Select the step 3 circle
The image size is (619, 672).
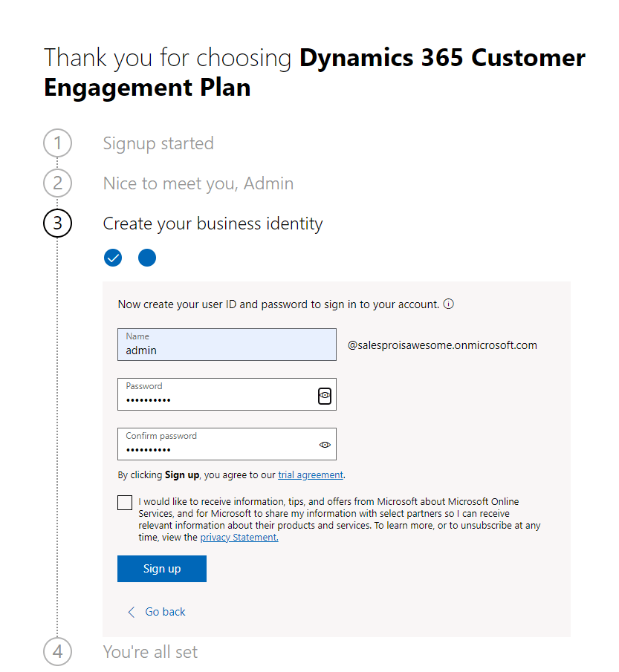pyautogui.click(x=58, y=224)
